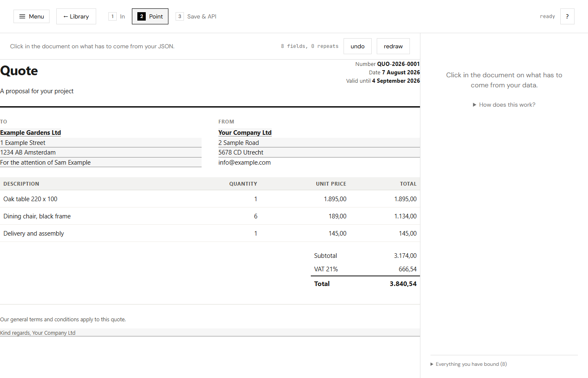Click the FROM section label
Screen dimensions: 588x378
226,122
